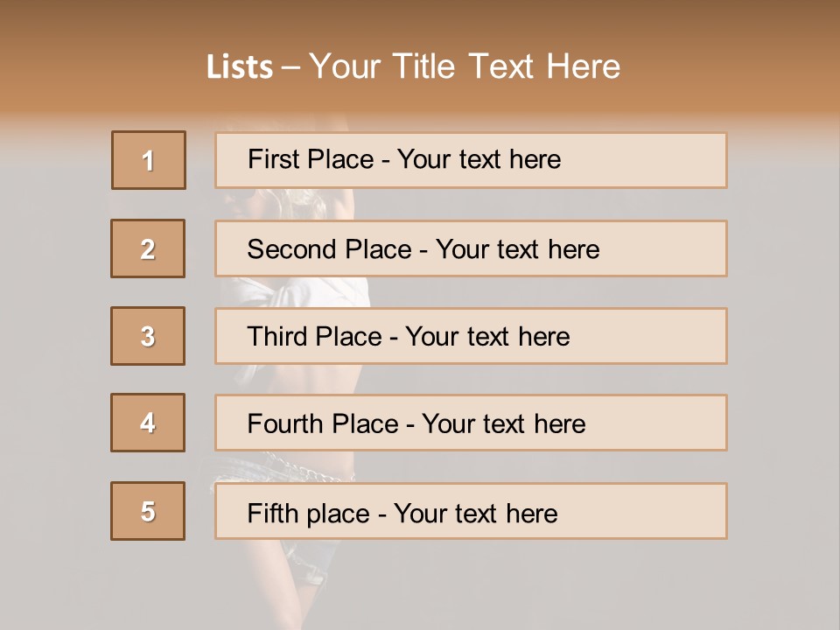This screenshot has height=630, width=840.
Task: Select the number 5 square
Action: [148, 511]
